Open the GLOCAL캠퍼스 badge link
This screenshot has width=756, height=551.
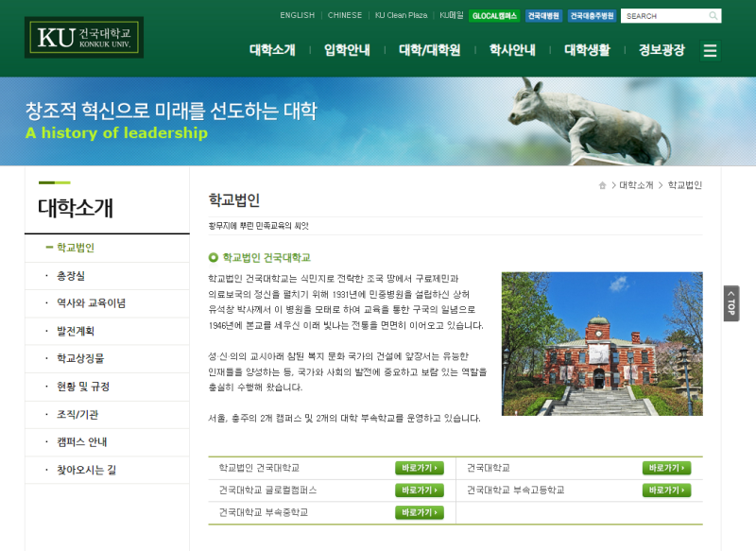[494, 16]
